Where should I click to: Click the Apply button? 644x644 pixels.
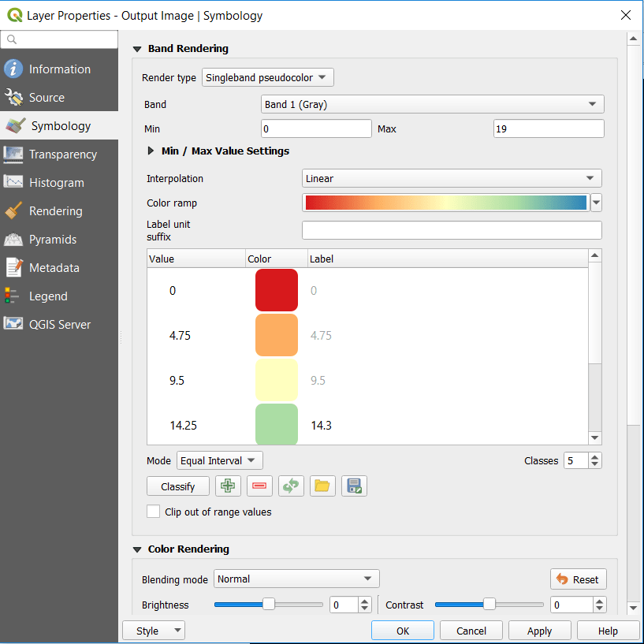pyautogui.click(x=539, y=631)
